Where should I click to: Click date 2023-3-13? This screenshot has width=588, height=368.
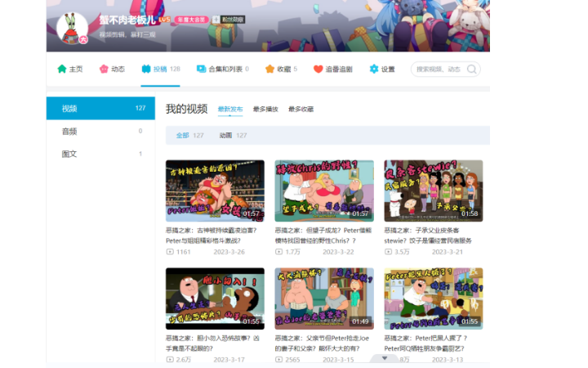448,360
